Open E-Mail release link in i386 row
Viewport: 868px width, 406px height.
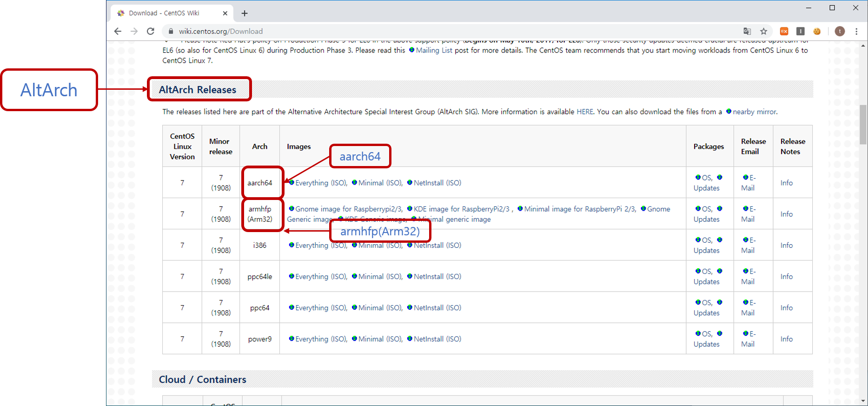[x=749, y=245]
